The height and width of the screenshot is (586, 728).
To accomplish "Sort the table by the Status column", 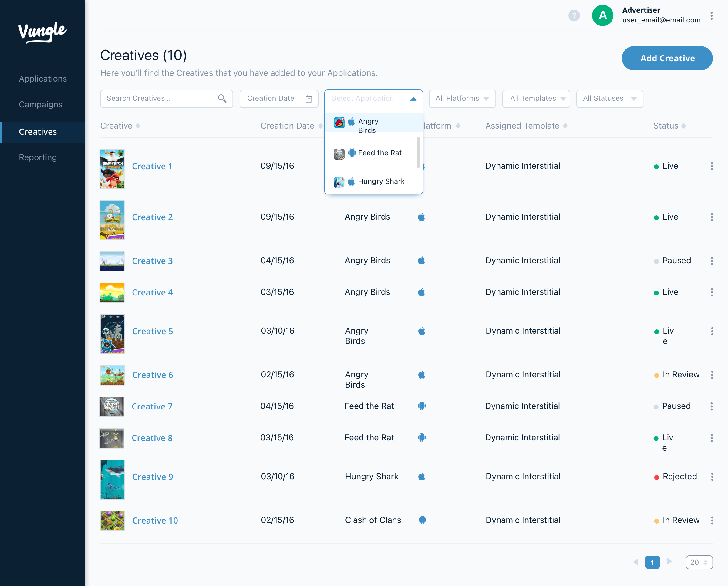I will (669, 126).
